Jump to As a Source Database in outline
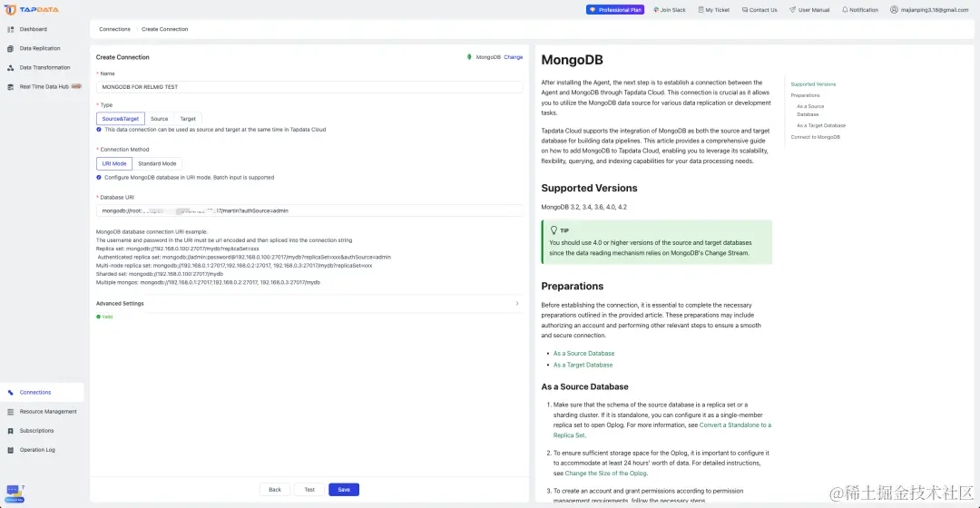This screenshot has width=980, height=508. point(810,111)
